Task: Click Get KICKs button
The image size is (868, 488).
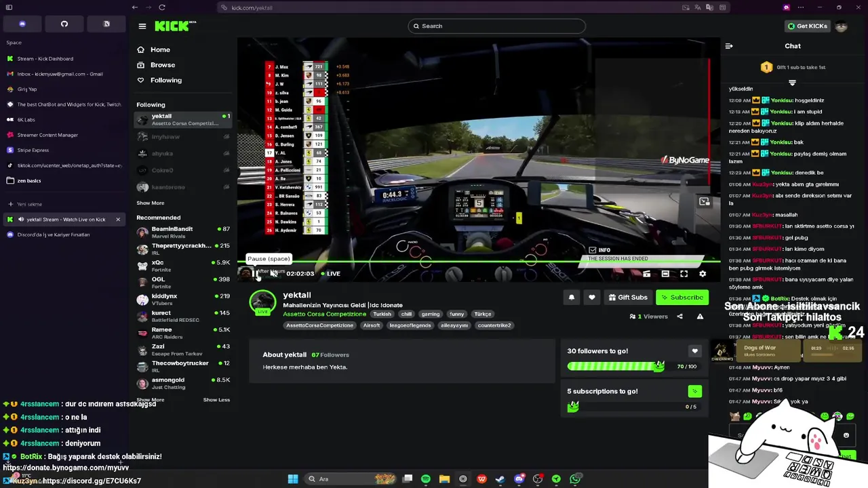Action: [x=807, y=26]
